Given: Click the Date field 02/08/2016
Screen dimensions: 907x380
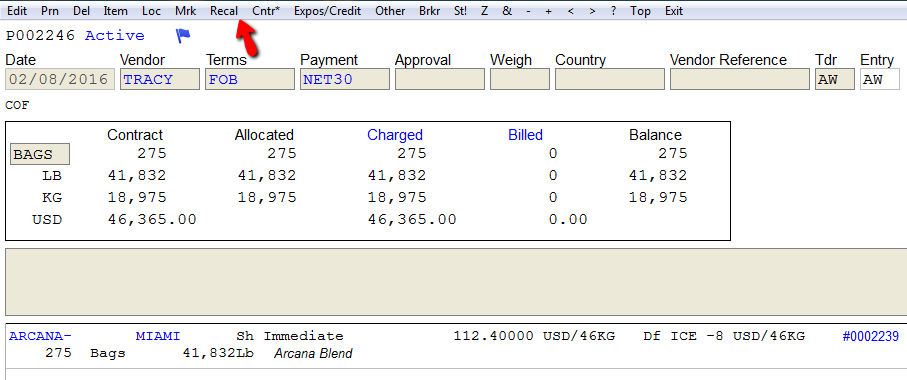Looking at the screenshot, I should click(x=60, y=79).
